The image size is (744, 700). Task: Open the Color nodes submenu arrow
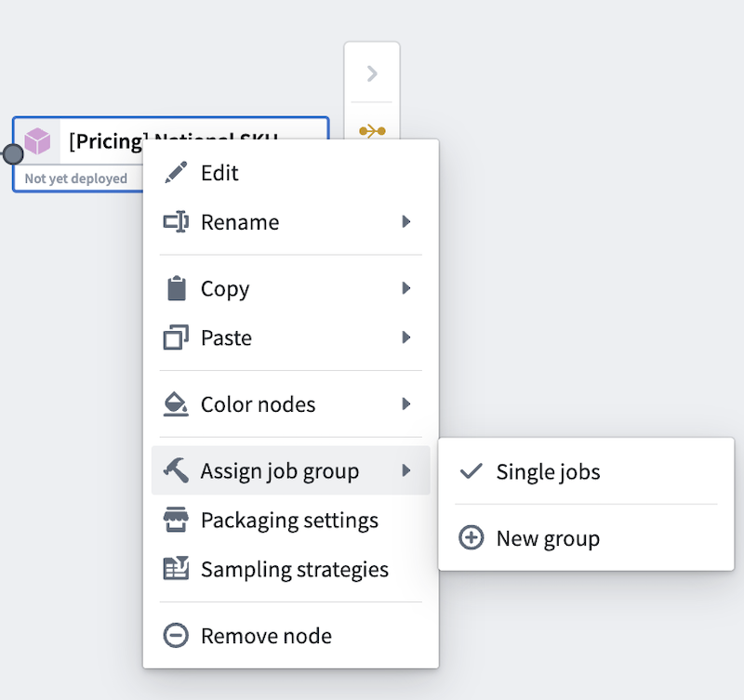pos(406,403)
